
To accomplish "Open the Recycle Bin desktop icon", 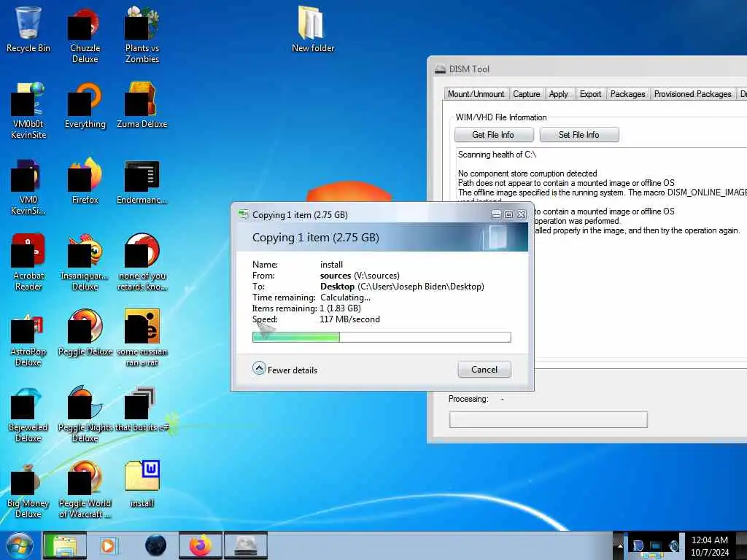I will pyautogui.click(x=28, y=29).
